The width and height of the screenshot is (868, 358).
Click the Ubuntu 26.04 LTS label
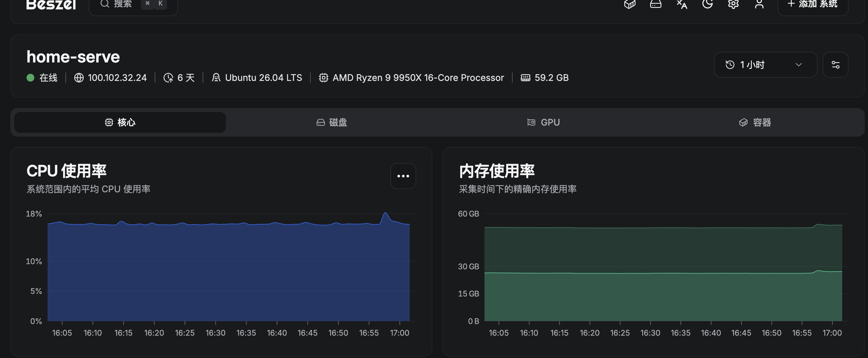click(263, 78)
